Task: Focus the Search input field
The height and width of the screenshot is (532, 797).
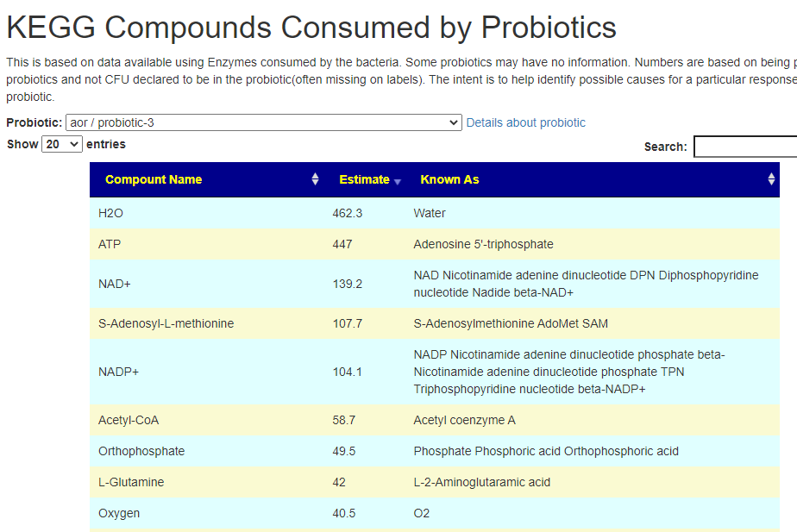Action: click(745, 147)
